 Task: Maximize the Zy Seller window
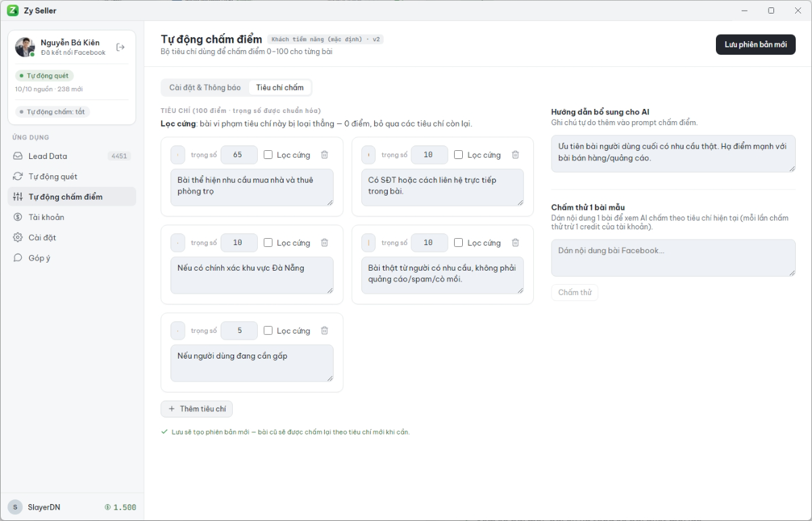pos(771,10)
